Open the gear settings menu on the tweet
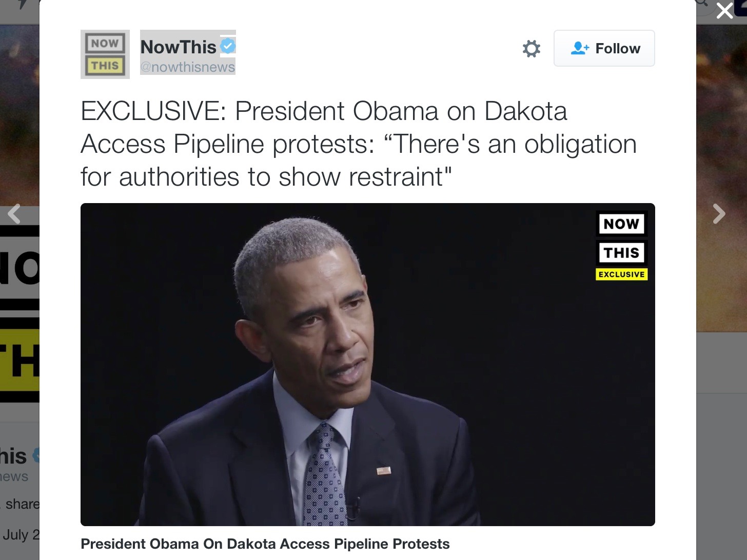Viewport: 747px width, 560px height. 531,49
